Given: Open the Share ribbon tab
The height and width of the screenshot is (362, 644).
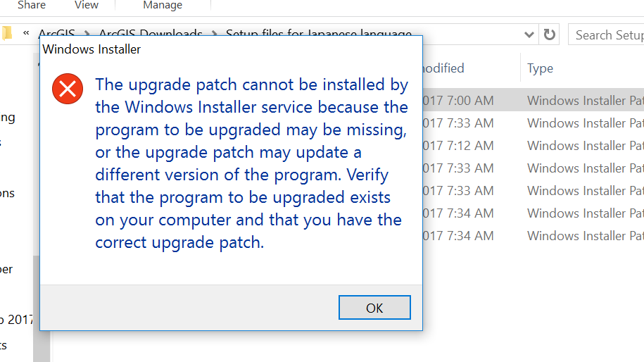Looking at the screenshot, I should [32, 5].
